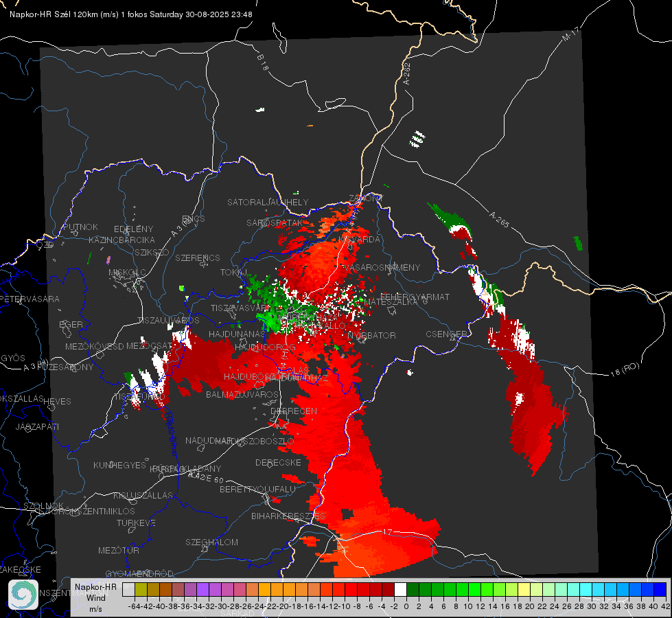Select the '18 (RO)' road label

[x=625, y=369]
